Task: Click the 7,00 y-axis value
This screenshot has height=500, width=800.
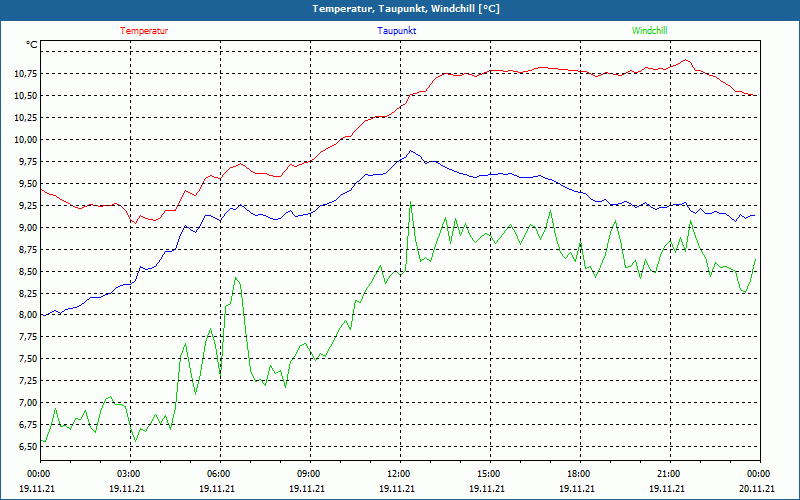Action: [x=28, y=403]
